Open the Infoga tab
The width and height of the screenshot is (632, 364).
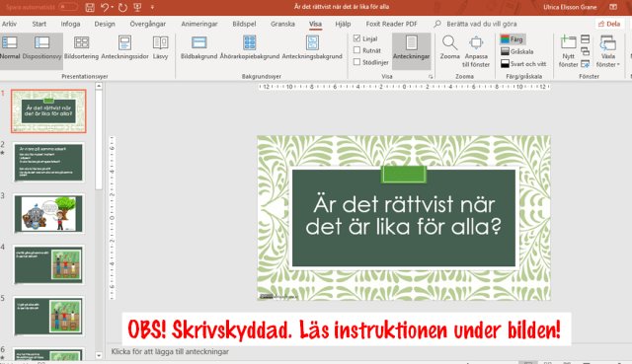pyautogui.click(x=70, y=24)
